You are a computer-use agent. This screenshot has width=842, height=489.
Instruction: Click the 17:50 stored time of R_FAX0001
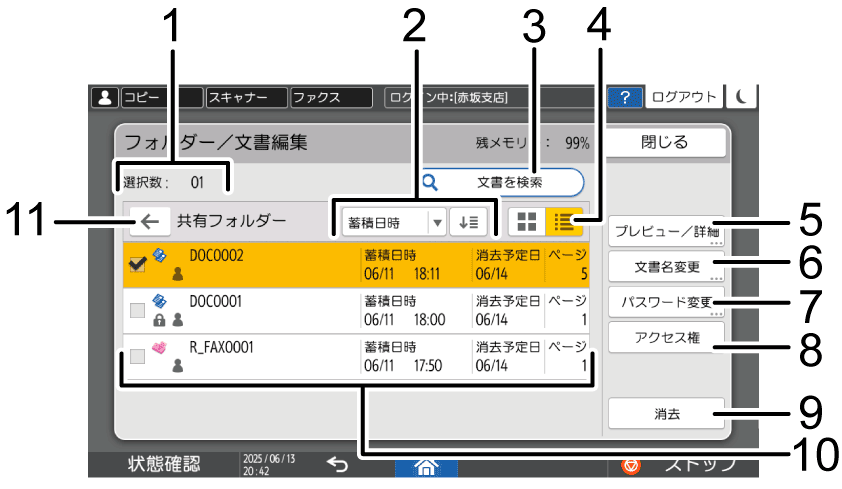tap(428, 367)
